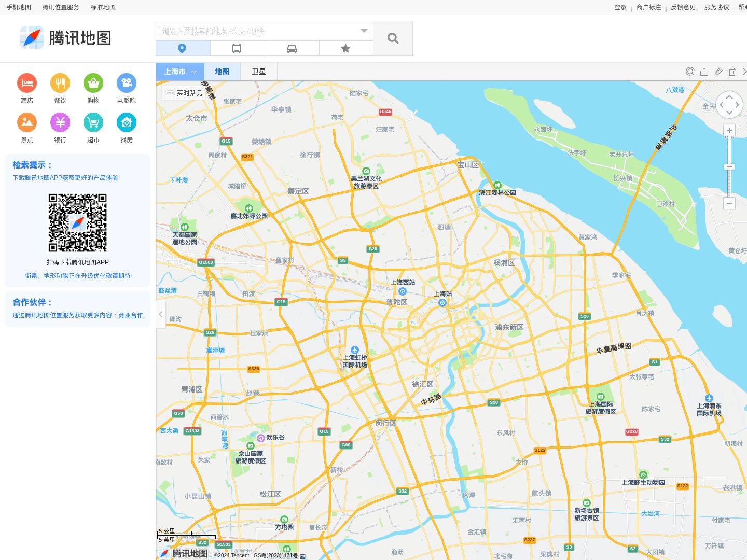Open the 购物 shopping category icon
747x560 pixels.
(93, 83)
